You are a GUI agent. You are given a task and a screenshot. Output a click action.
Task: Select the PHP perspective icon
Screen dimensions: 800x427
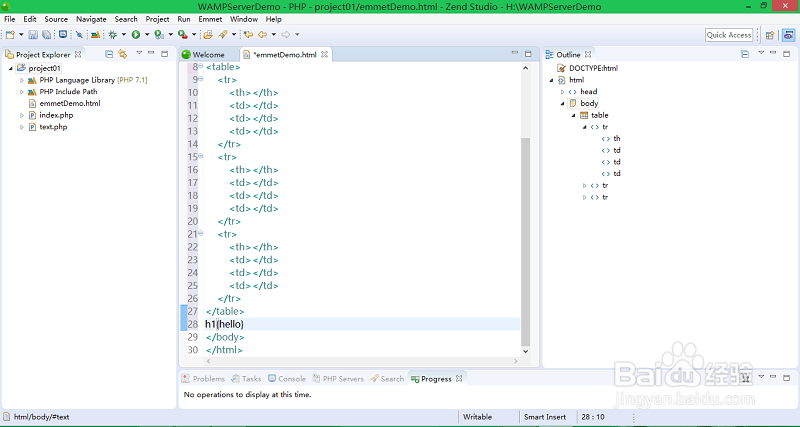point(789,35)
